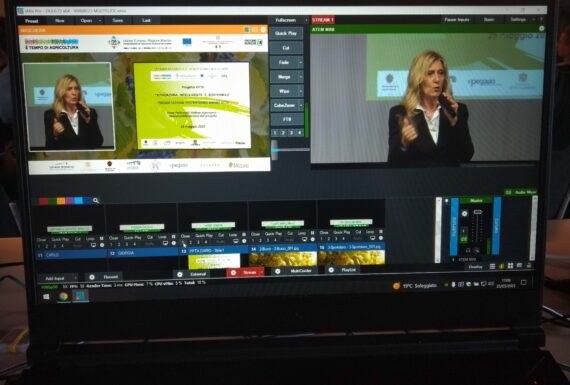Switch to the grid layout view icon

point(510,266)
